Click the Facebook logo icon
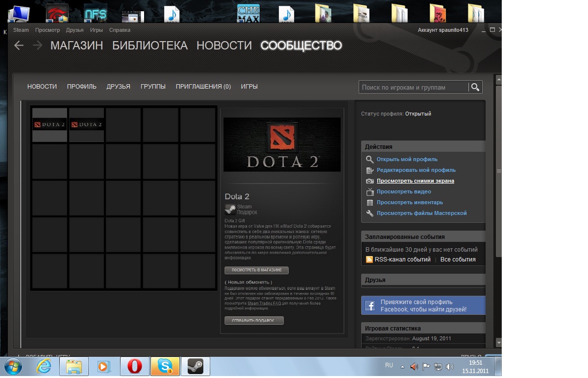The width and height of the screenshot is (588, 378). point(370,305)
